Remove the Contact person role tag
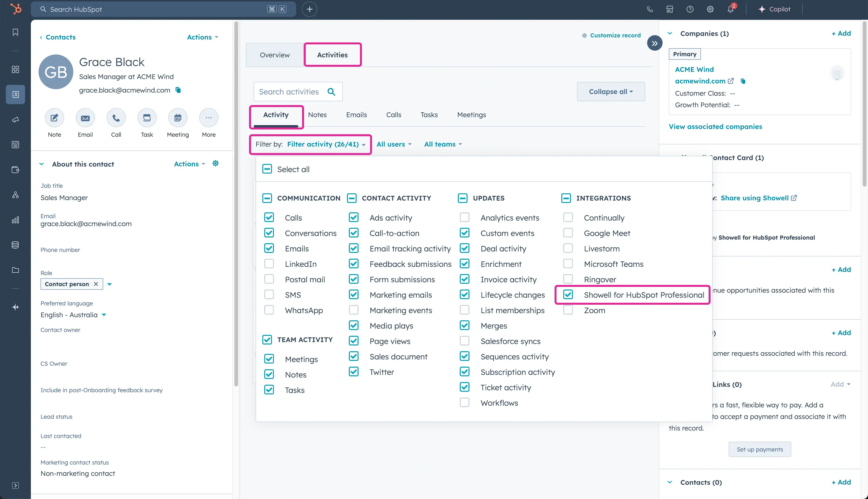Image resolution: width=868 pixels, height=499 pixels. click(x=96, y=284)
